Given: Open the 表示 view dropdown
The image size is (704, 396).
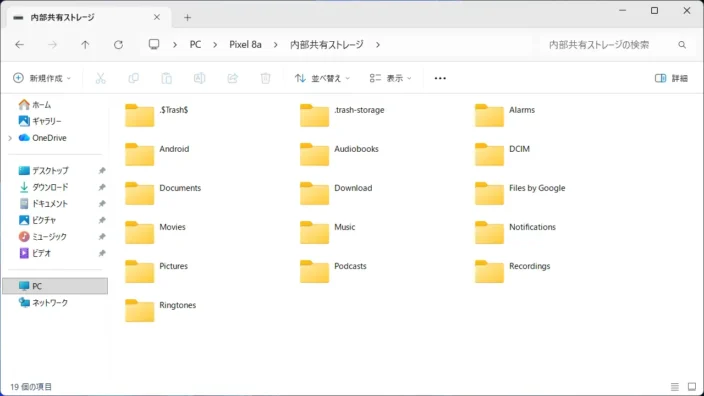Looking at the screenshot, I should [x=390, y=78].
